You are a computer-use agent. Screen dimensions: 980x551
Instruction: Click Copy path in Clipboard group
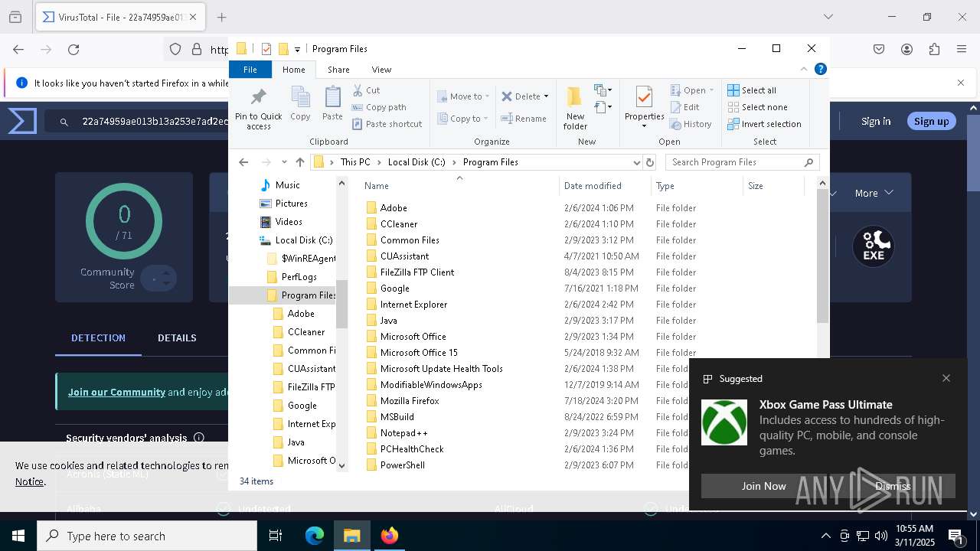coord(379,107)
